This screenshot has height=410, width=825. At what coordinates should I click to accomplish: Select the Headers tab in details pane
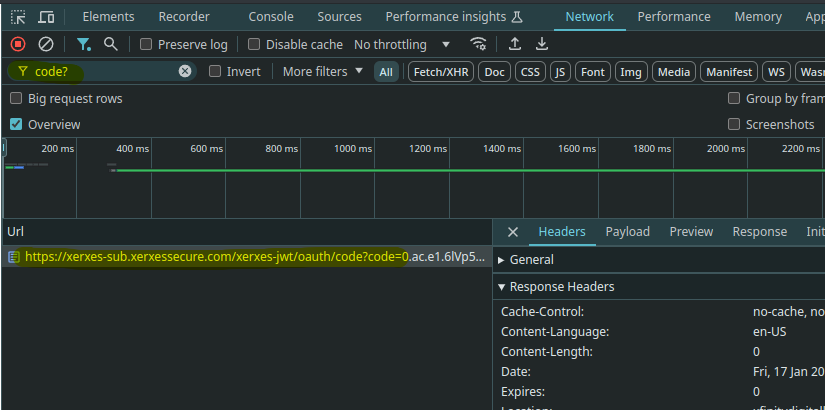(x=562, y=232)
